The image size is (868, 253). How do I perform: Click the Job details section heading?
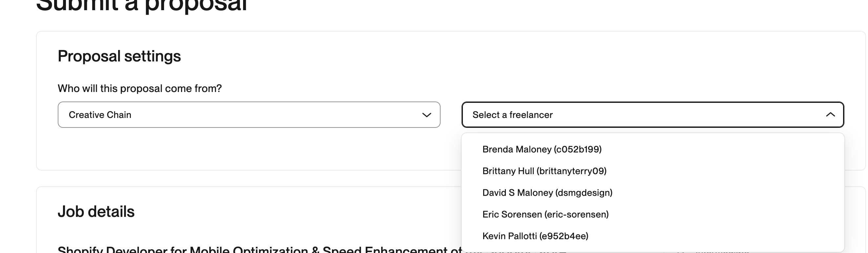pyautogui.click(x=96, y=212)
